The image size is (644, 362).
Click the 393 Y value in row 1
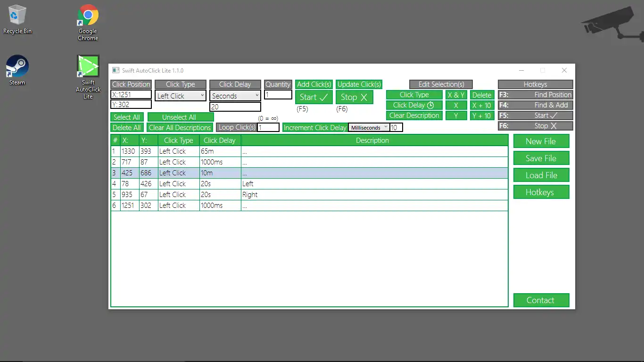coord(149,151)
